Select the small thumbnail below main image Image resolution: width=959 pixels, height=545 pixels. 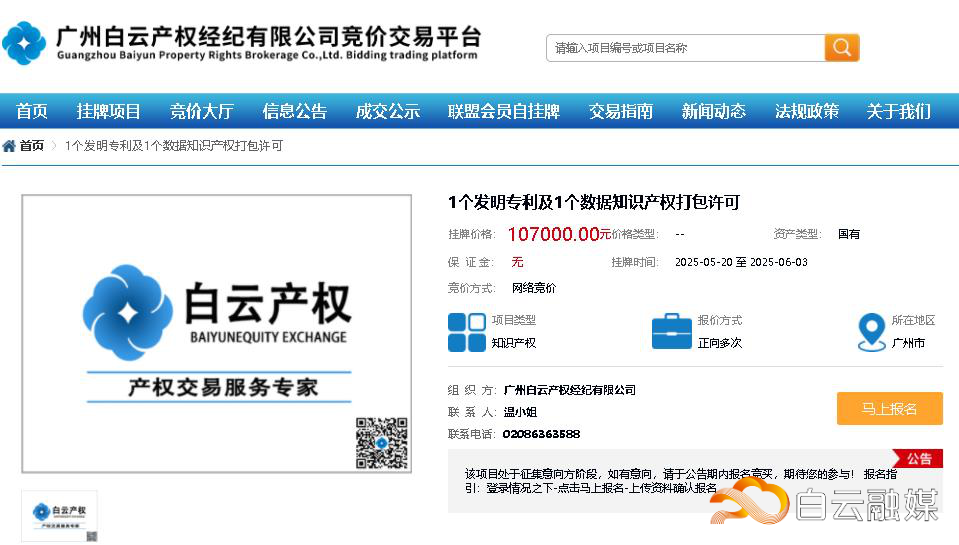(x=59, y=516)
